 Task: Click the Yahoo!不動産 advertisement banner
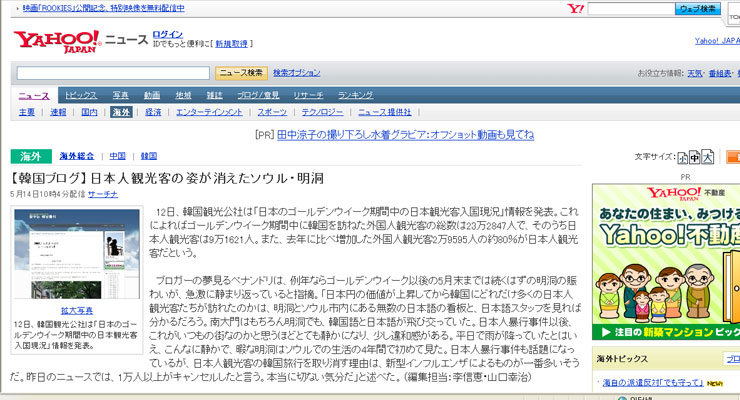pos(666,262)
